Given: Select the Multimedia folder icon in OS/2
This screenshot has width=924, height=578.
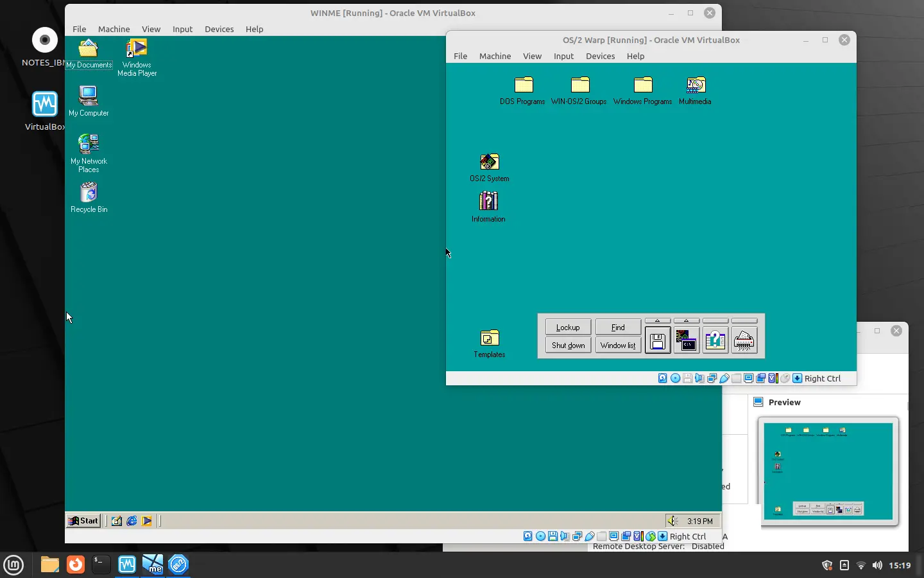Looking at the screenshot, I should coord(696,91).
